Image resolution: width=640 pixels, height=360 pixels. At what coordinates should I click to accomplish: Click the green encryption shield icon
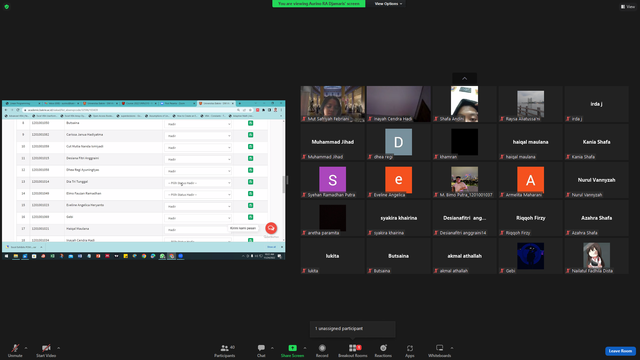tap(7, 7)
